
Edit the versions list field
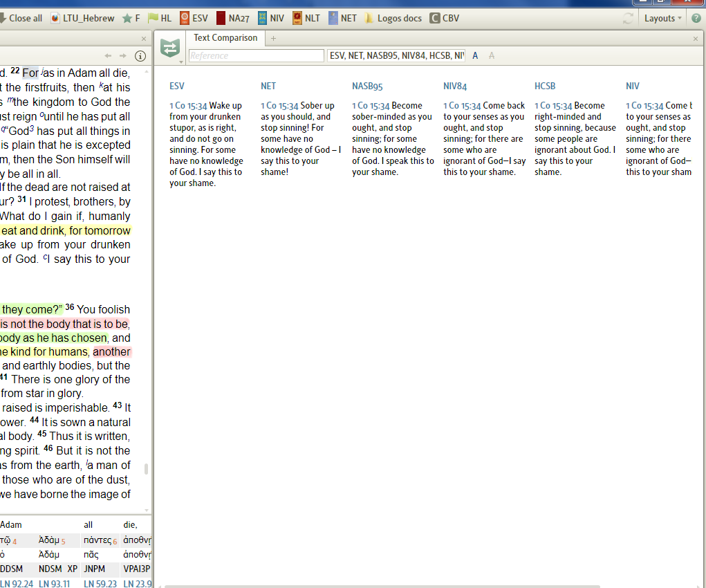(x=396, y=56)
